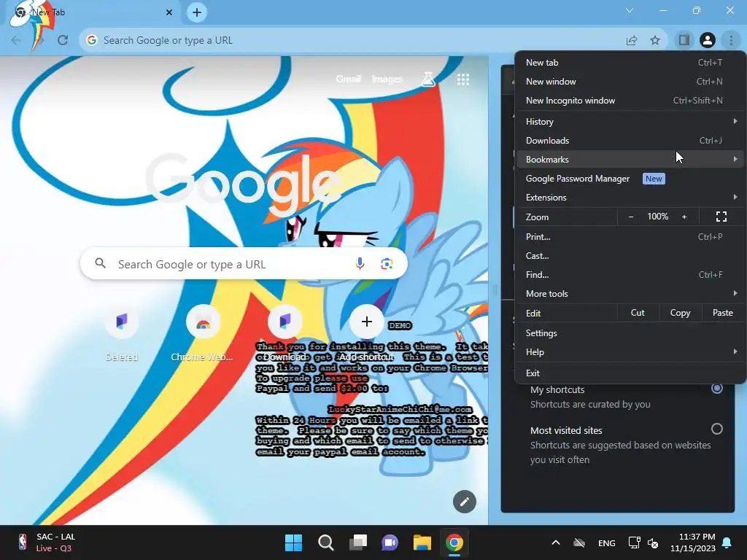Open the Download shortcut tile
Image resolution: width=747 pixels, height=560 pixels.
[285, 332]
